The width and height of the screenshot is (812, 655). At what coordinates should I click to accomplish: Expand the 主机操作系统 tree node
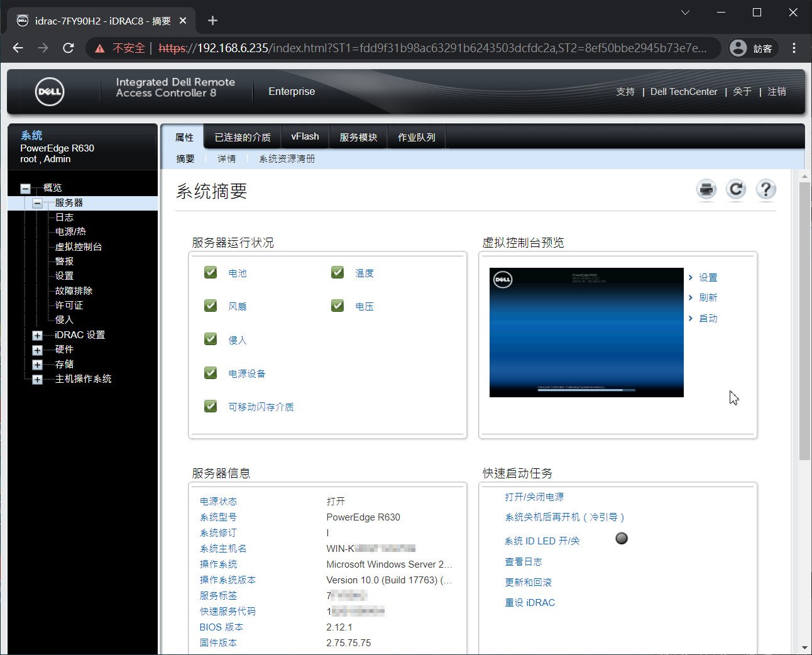click(37, 380)
